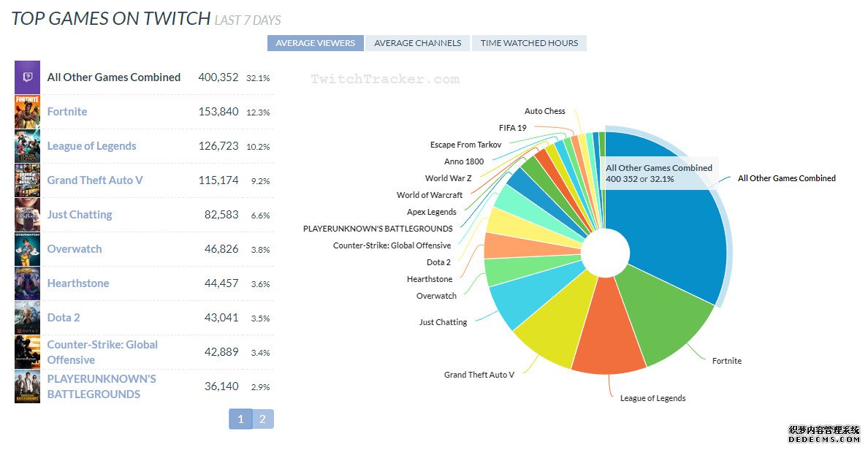Viewport: 868px width, 450px height.
Task: Click the Overwatch cover thumbnail
Action: tap(27, 249)
